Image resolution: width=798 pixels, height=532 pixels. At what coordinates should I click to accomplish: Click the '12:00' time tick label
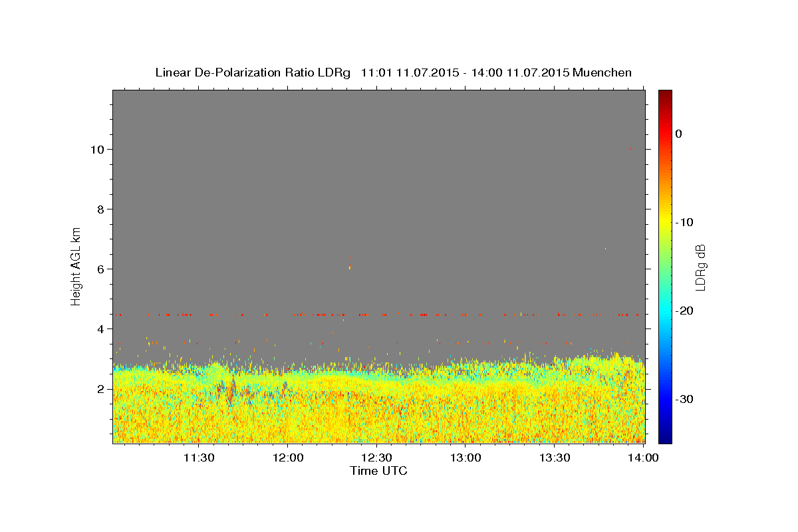pos(287,458)
